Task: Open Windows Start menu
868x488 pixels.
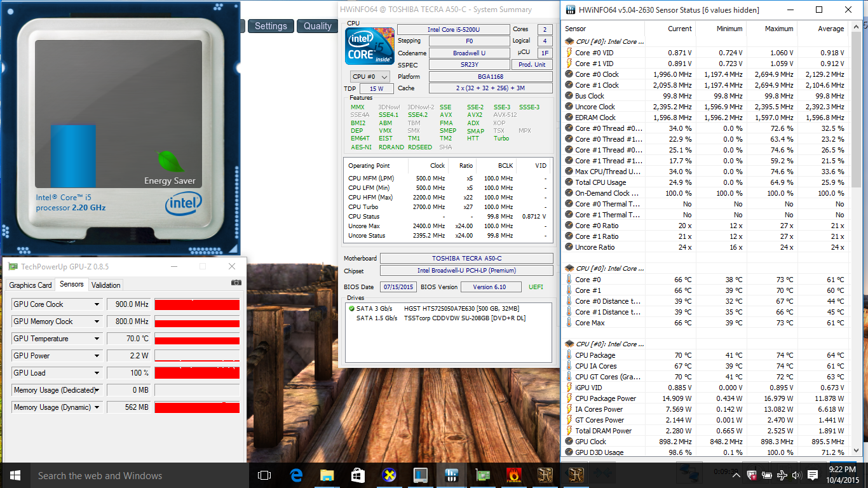Action: (x=15, y=475)
